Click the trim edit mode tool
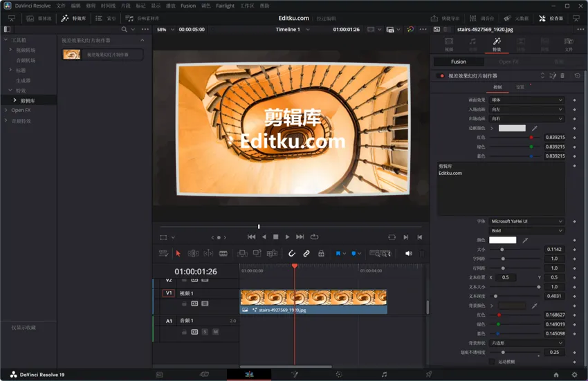The image size is (588, 381). click(x=193, y=254)
